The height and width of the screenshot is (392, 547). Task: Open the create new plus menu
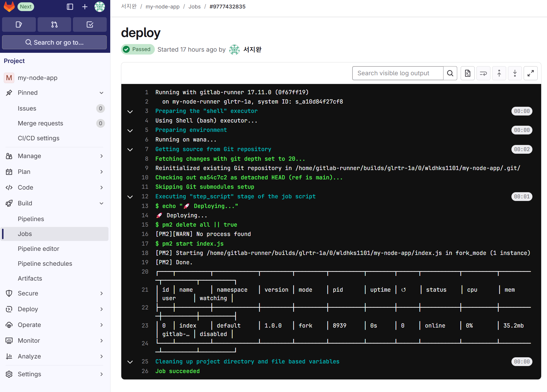tap(85, 7)
